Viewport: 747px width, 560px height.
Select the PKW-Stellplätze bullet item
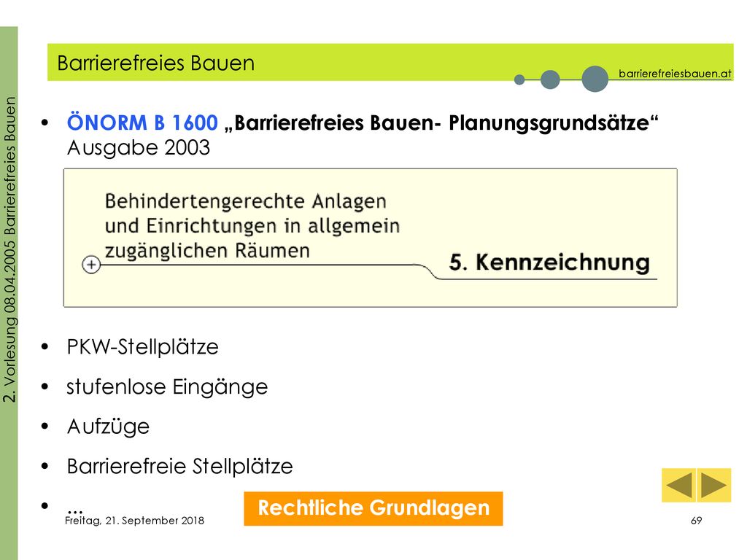(x=142, y=346)
